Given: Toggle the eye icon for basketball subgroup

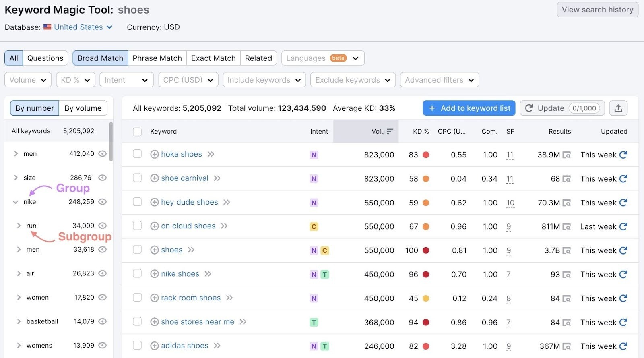Looking at the screenshot, I should point(103,321).
